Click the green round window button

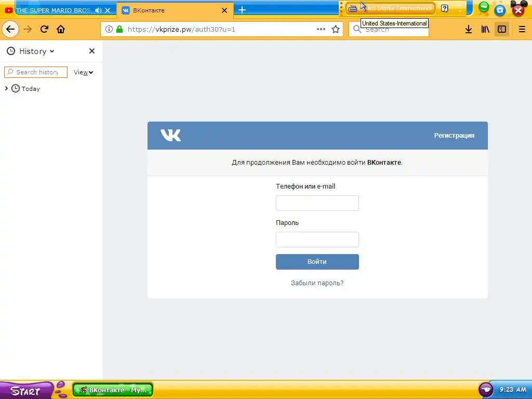[484, 7]
